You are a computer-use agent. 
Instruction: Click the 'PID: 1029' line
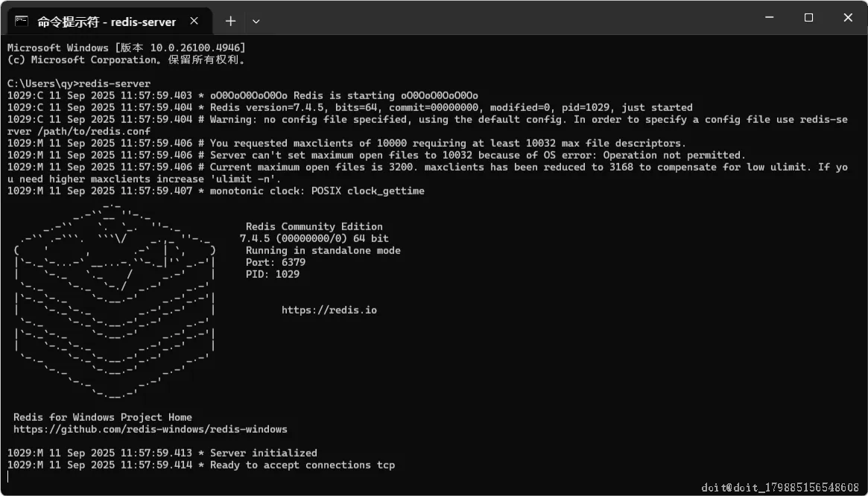[273, 274]
